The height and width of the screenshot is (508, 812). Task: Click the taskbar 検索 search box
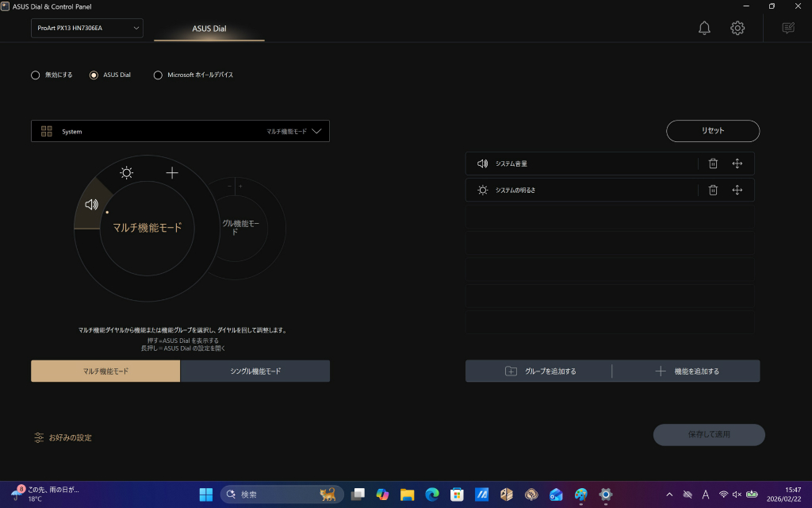point(282,495)
